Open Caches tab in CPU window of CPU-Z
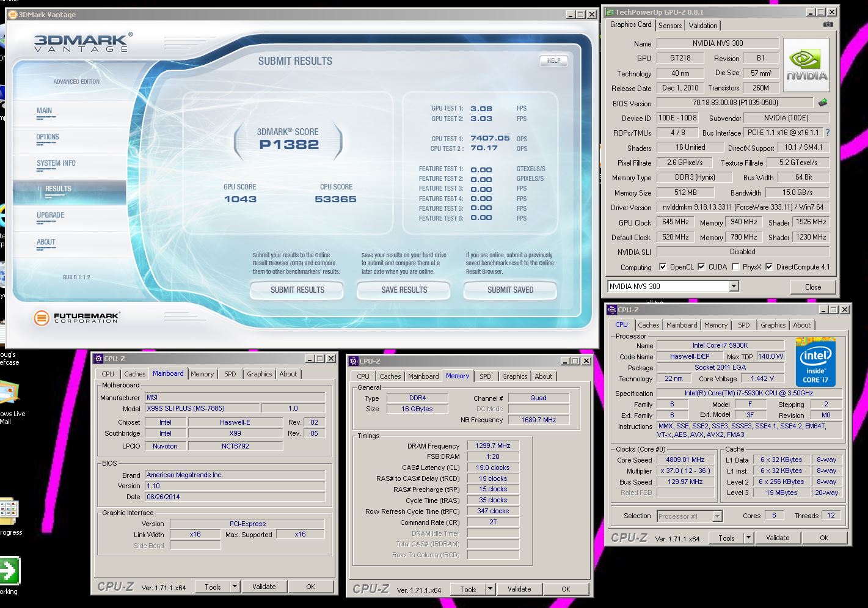 click(649, 325)
